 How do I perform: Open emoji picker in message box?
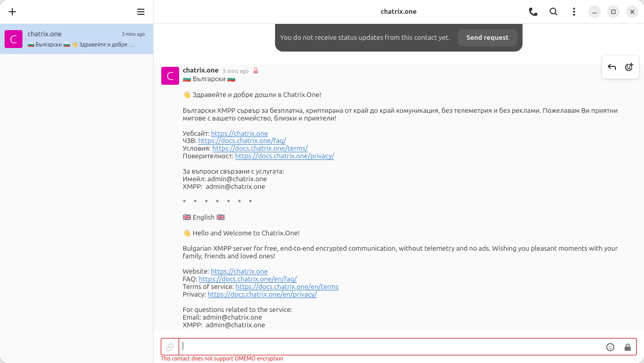610,347
